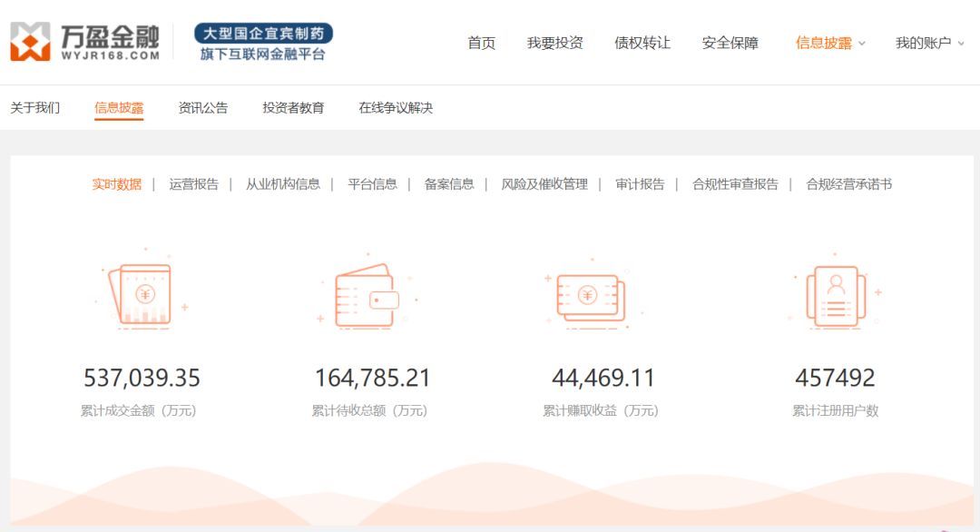
Task: Click the value 537,039.35
Action: (142, 378)
